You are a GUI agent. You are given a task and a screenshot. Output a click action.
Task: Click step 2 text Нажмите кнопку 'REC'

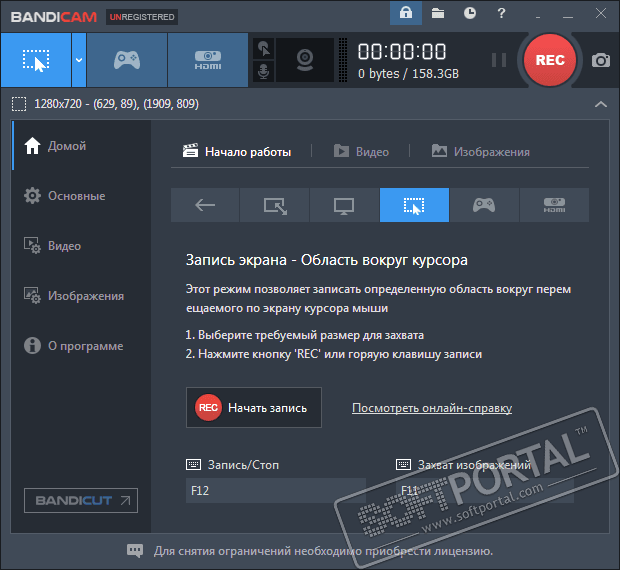click(x=334, y=354)
